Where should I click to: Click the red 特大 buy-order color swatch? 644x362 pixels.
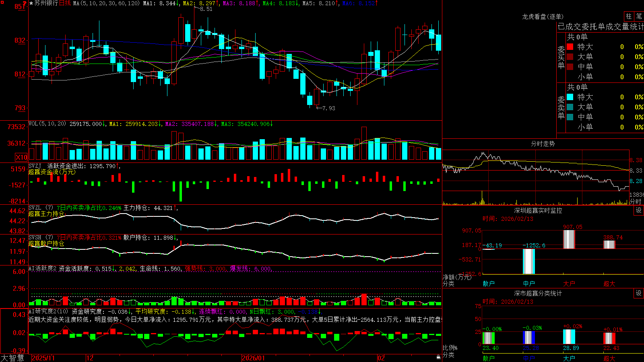tap(570, 47)
